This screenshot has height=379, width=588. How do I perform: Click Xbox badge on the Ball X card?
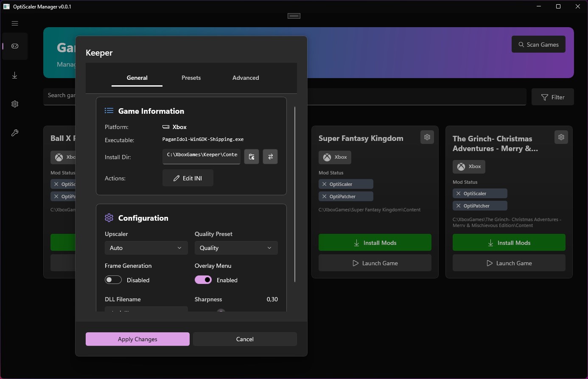(x=63, y=157)
